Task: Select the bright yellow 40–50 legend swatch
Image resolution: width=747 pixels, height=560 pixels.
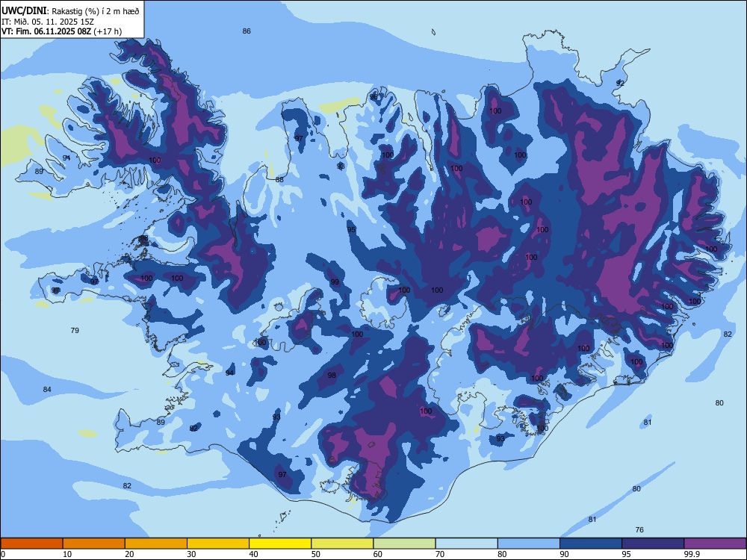Action: click(x=280, y=544)
